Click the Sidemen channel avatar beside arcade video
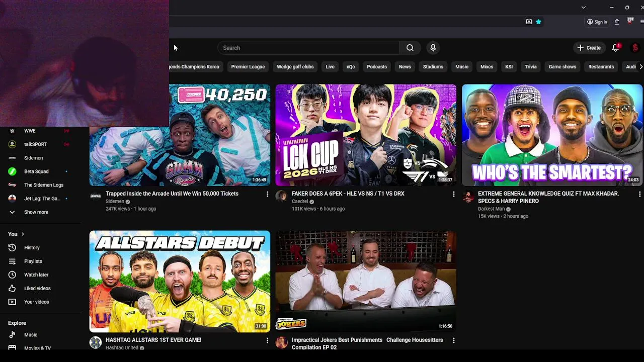644x362 pixels. click(x=96, y=196)
